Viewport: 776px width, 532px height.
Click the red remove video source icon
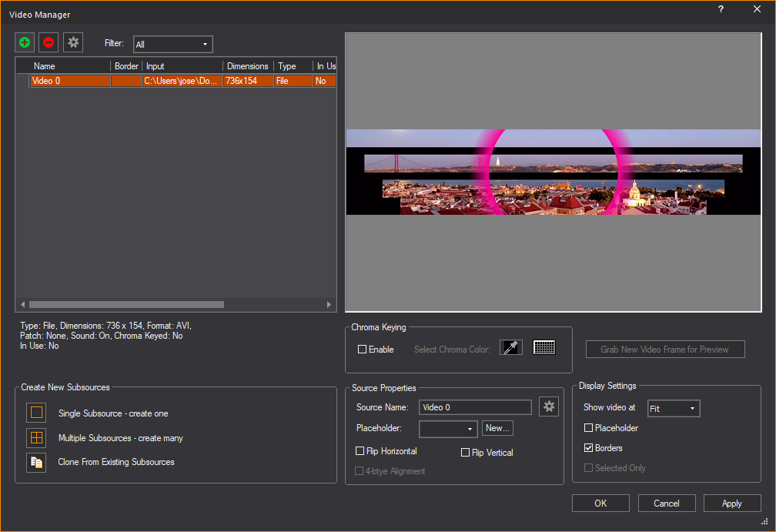tap(48, 43)
